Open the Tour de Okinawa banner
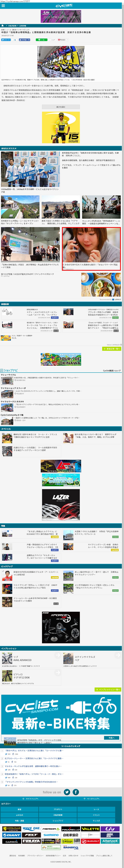This screenshot has height=868, width=124. [x=61, y=359]
